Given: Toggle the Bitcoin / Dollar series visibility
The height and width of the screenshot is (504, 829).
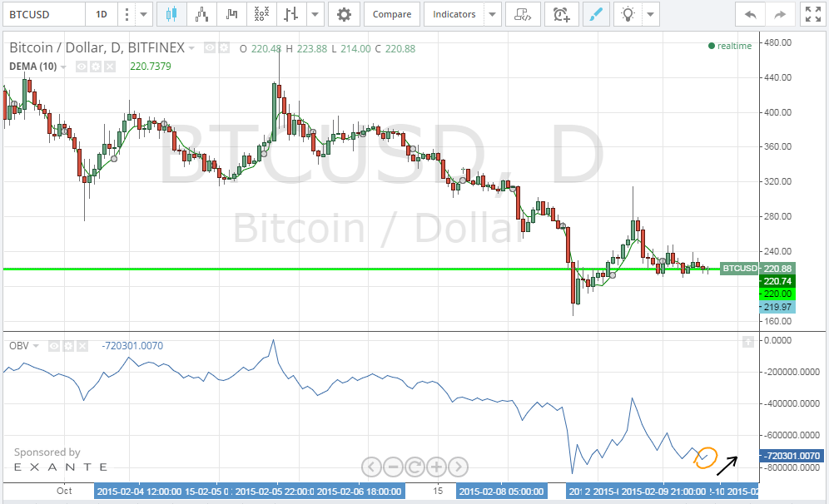Looking at the screenshot, I should [x=208, y=48].
